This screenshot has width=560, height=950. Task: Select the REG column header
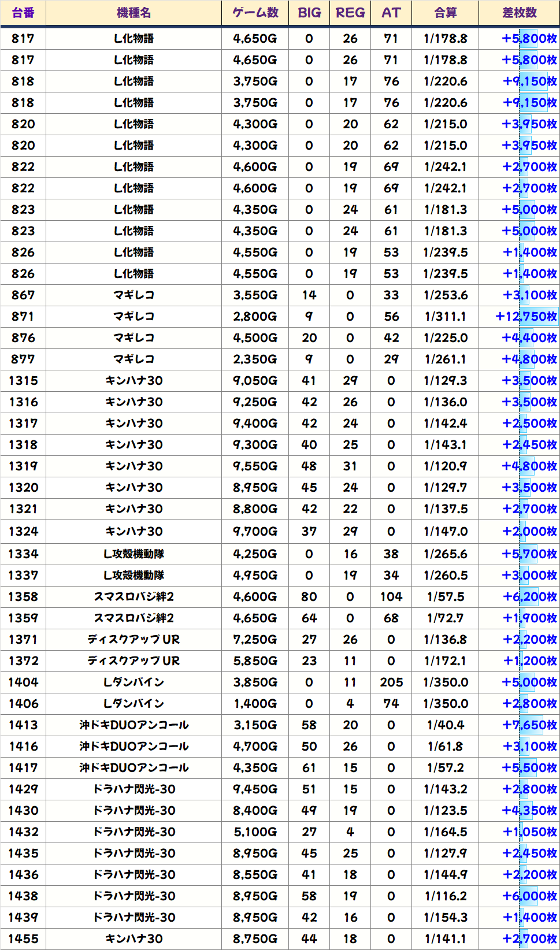point(350,13)
